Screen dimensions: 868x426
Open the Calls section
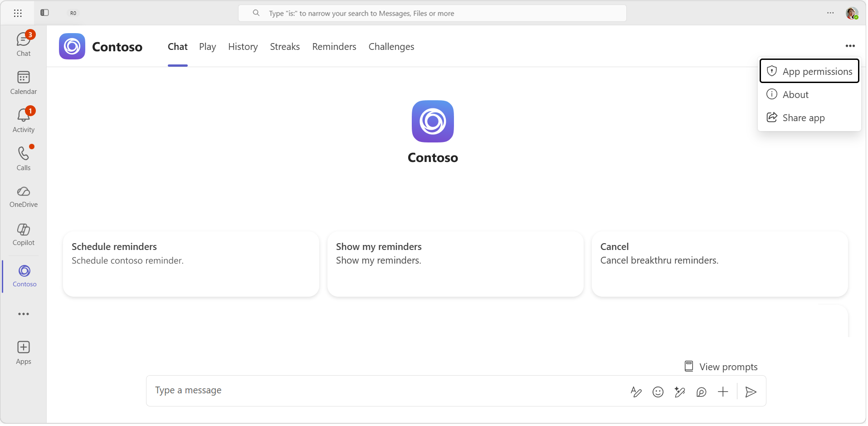click(23, 158)
